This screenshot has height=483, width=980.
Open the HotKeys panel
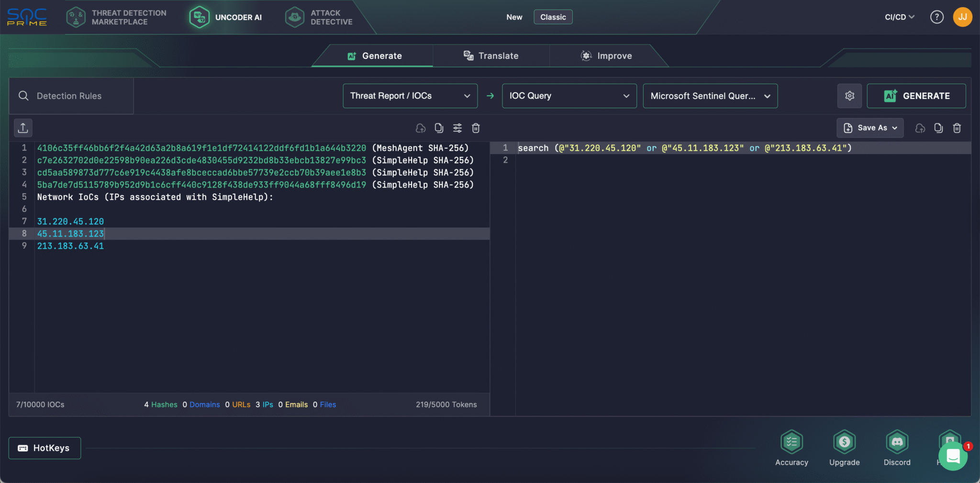tap(45, 448)
